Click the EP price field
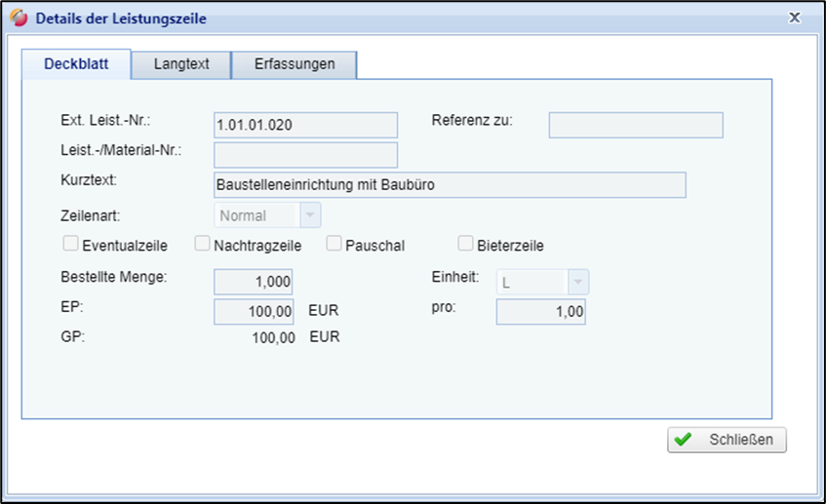This screenshot has height=504, width=826. pyautogui.click(x=254, y=312)
